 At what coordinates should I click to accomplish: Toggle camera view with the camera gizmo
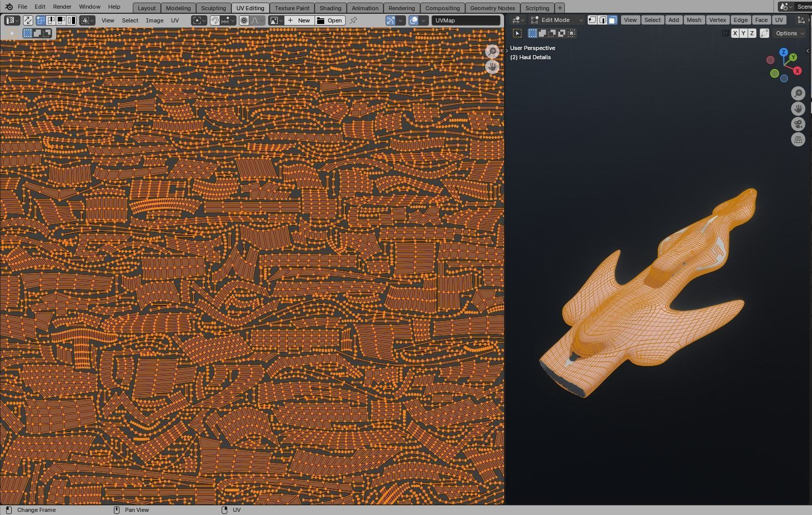(798, 124)
